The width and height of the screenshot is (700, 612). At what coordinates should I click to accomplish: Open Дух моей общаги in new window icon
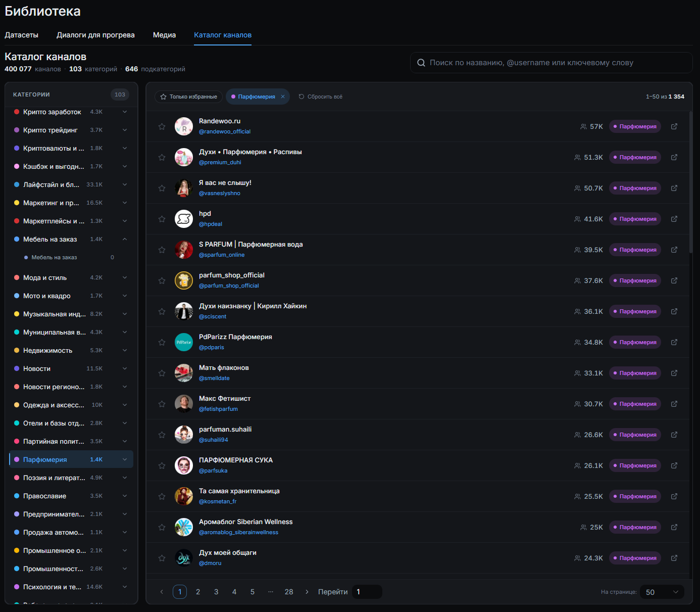click(674, 558)
